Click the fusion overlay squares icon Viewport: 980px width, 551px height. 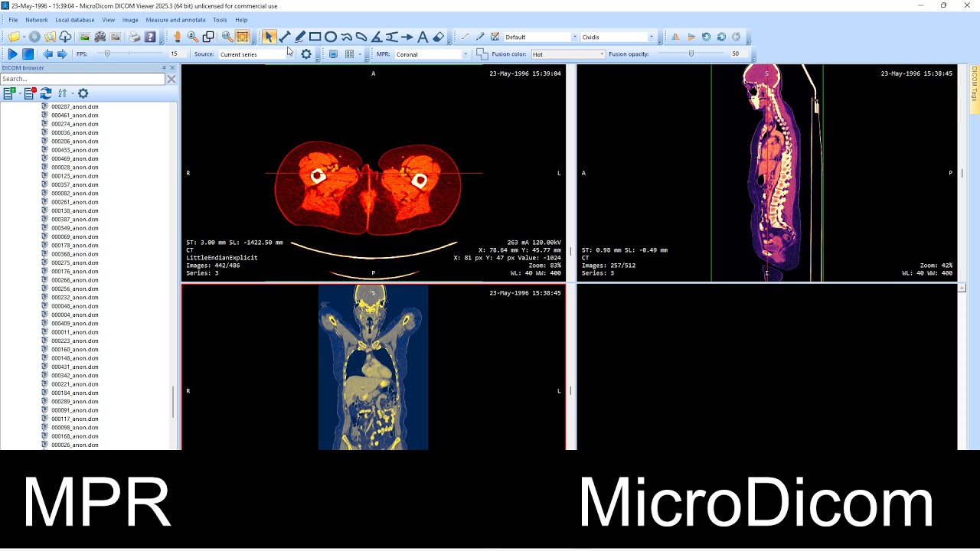click(482, 54)
